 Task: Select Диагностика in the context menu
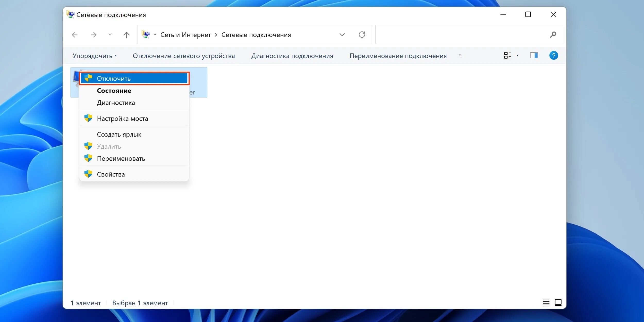(134, 103)
